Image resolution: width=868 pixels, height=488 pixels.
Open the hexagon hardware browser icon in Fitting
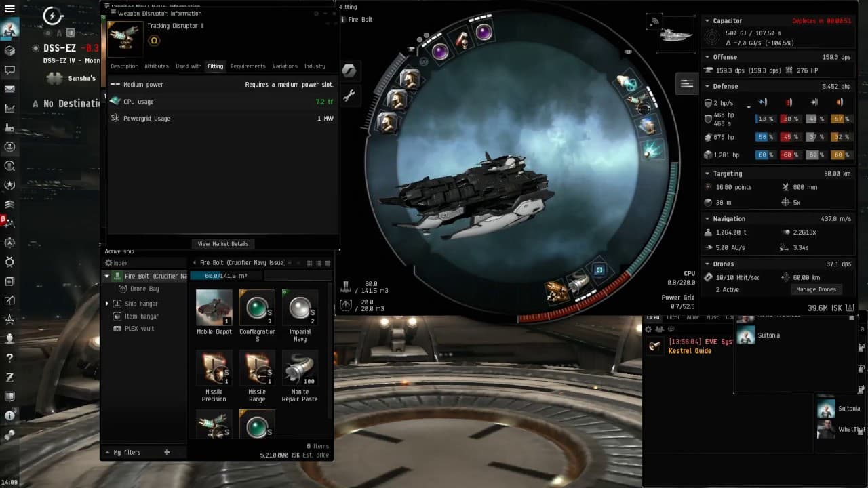[x=349, y=70]
